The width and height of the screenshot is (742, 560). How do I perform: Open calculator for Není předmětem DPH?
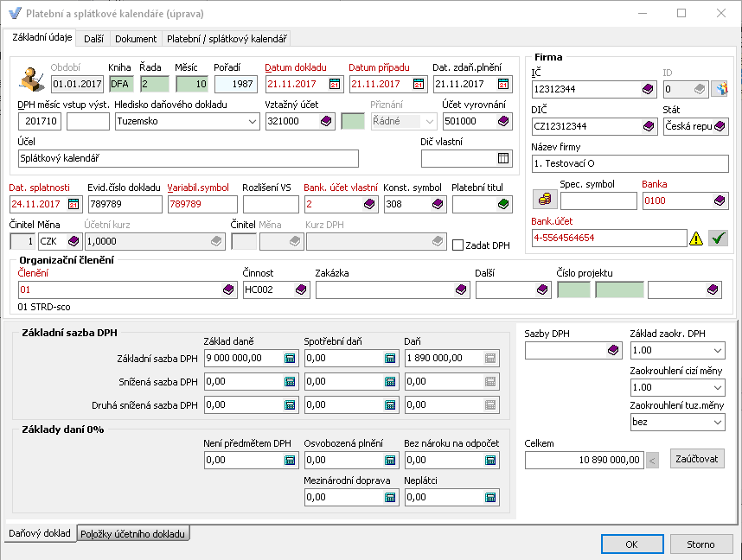[x=290, y=461]
